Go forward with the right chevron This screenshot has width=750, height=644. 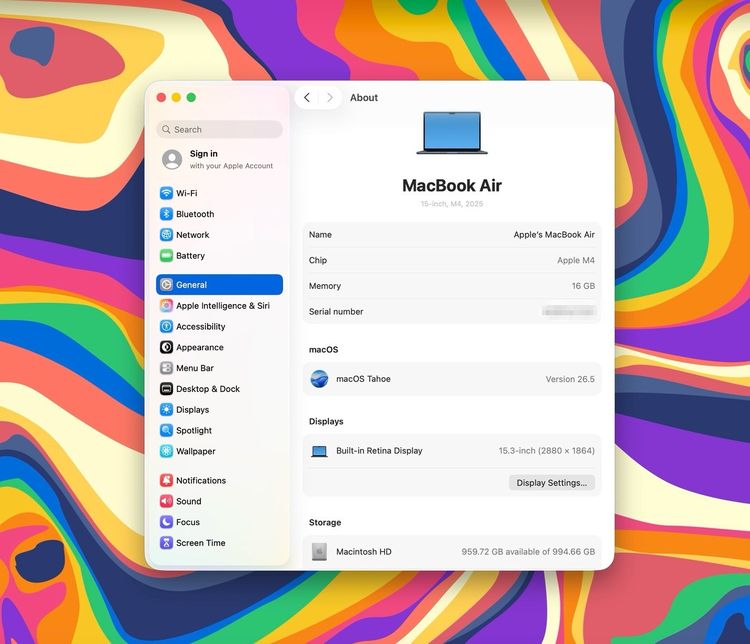pyautogui.click(x=330, y=98)
